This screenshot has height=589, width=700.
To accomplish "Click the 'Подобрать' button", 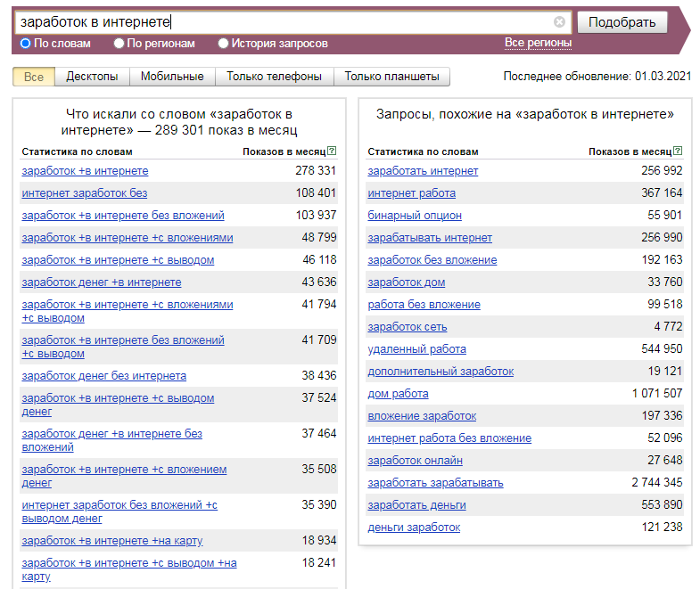I will (622, 22).
